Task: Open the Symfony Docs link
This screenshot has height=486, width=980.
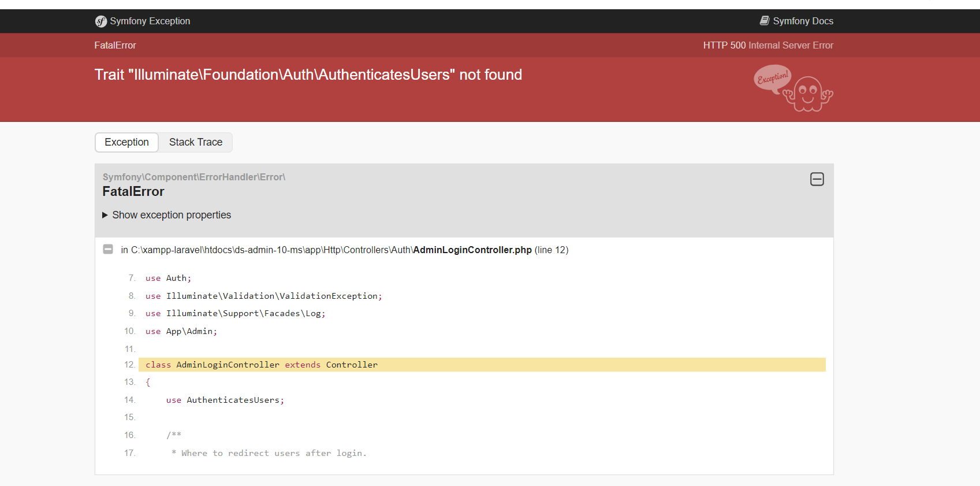Action: [803, 21]
